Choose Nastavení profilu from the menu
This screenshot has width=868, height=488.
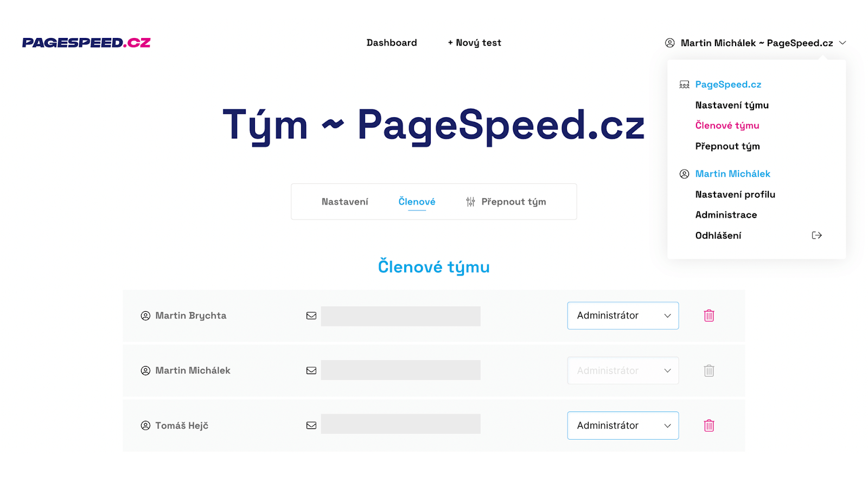coord(735,194)
